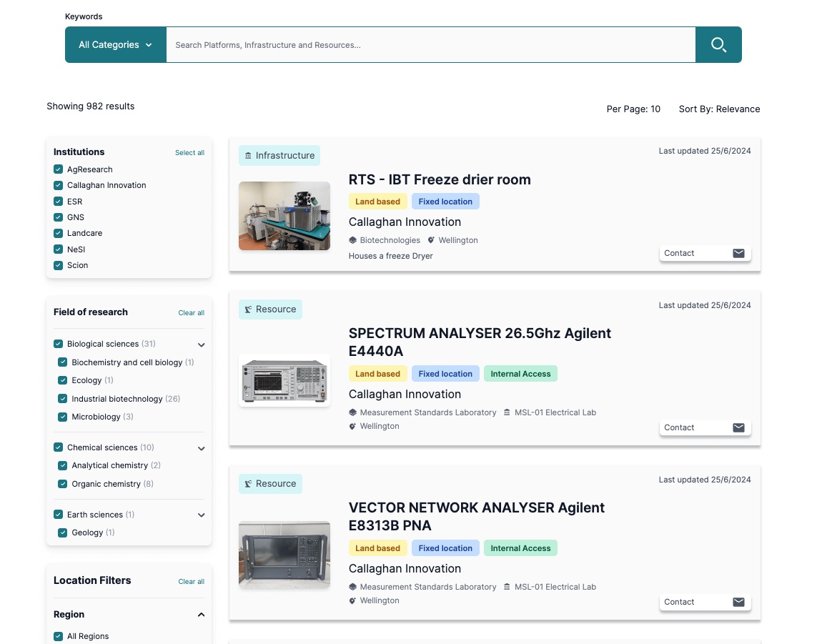The image size is (817, 644).
Task: Click the envelope icon on the Vector Network Analyser card
Action: [x=738, y=602]
